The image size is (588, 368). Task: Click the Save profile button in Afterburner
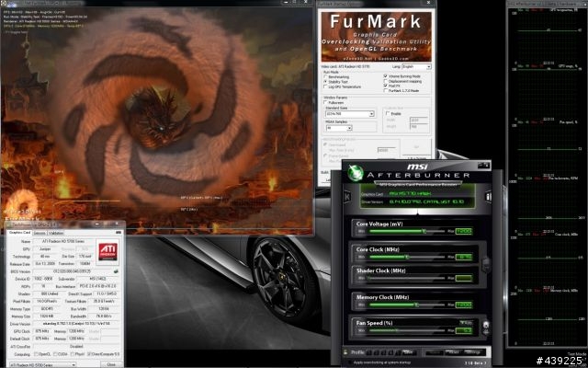(x=408, y=352)
